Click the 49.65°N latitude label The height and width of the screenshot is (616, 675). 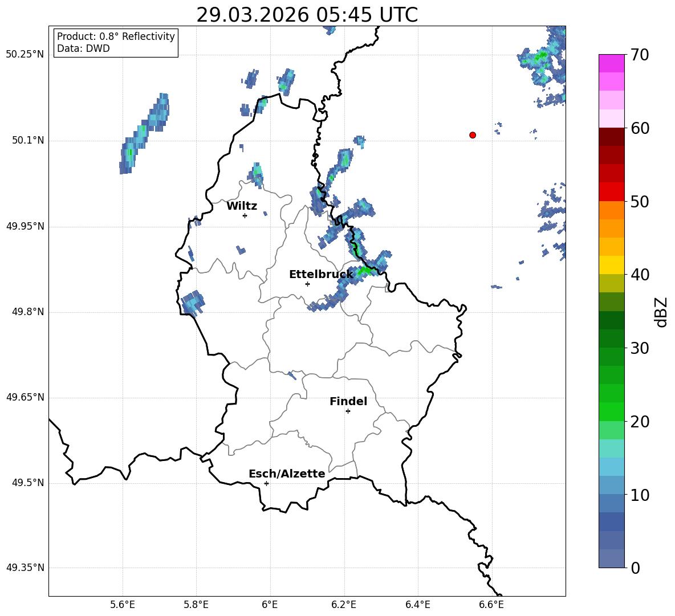pyautogui.click(x=25, y=397)
